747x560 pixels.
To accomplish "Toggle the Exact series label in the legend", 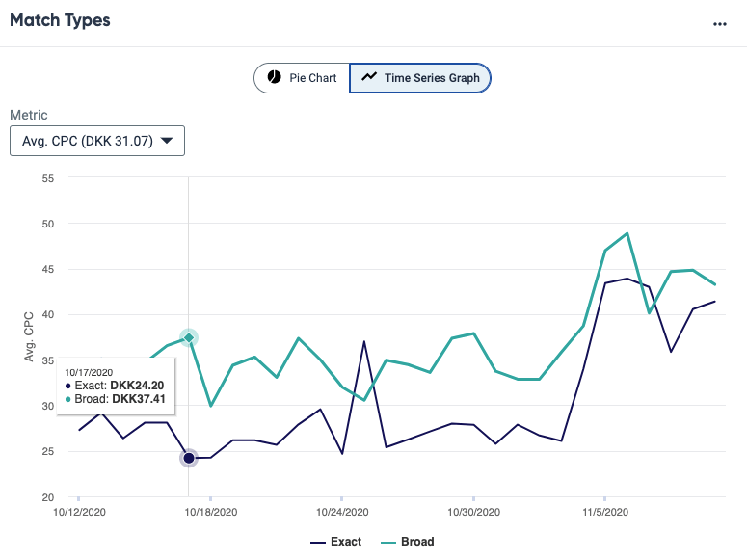I will (x=346, y=542).
